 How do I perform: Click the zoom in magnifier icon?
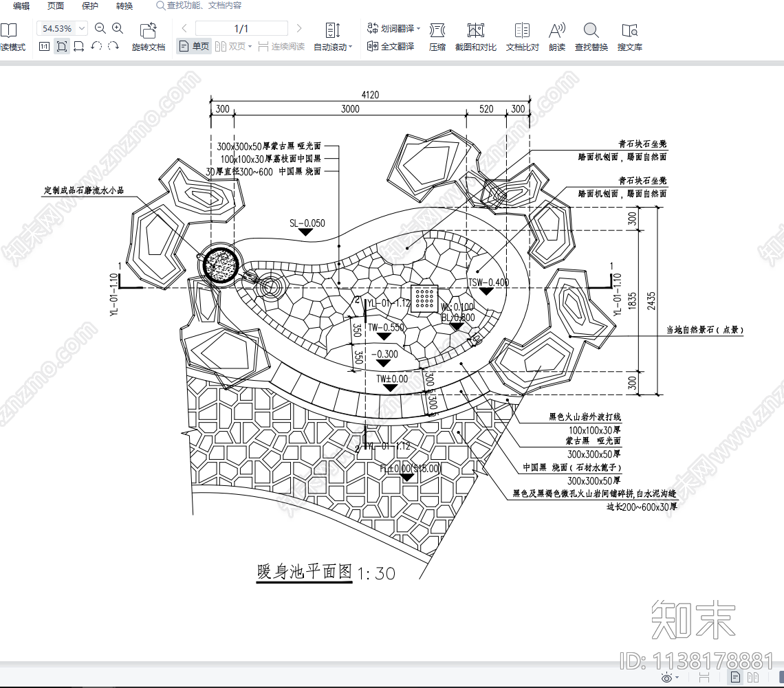(x=118, y=28)
